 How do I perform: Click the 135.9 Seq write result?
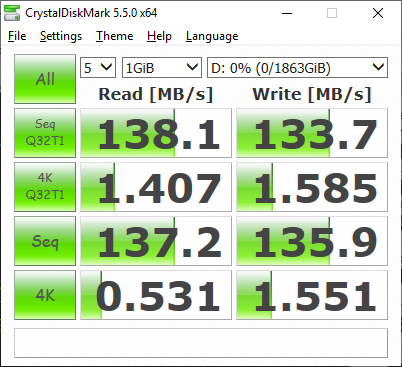point(312,241)
